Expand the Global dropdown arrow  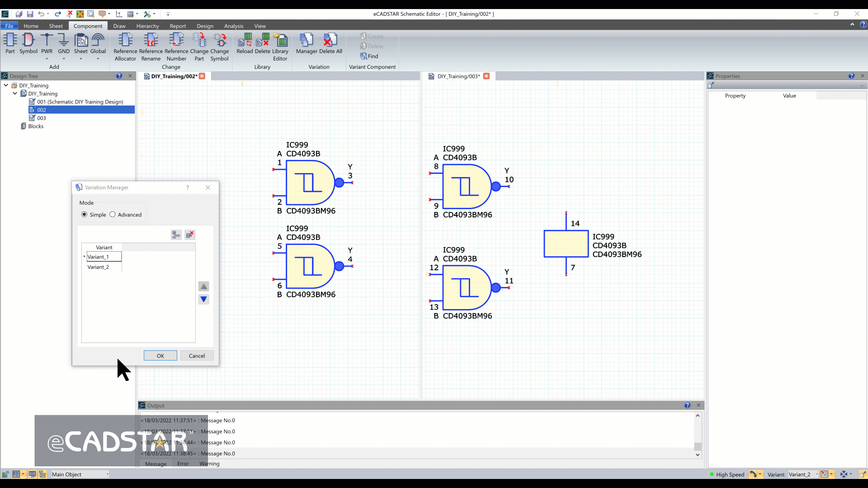(98, 59)
